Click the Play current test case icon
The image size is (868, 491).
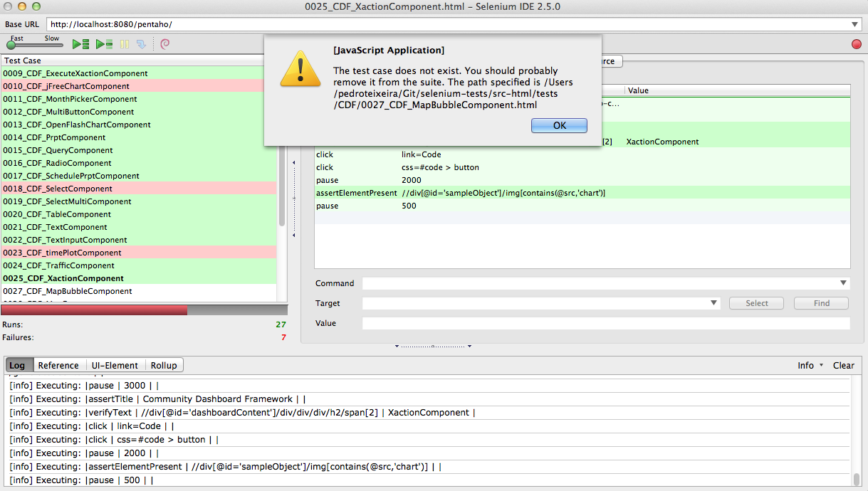tap(104, 44)
